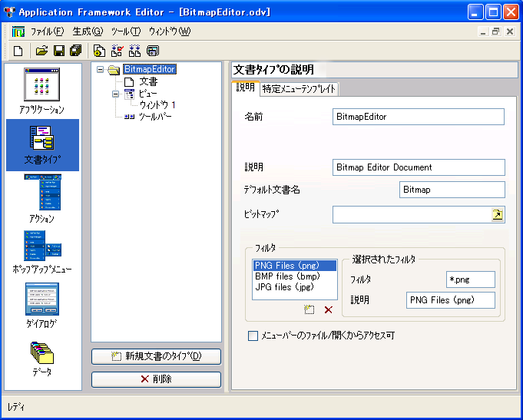Click the Save floppy disk icon
This screenshot has width=523, height=420.
58,51
